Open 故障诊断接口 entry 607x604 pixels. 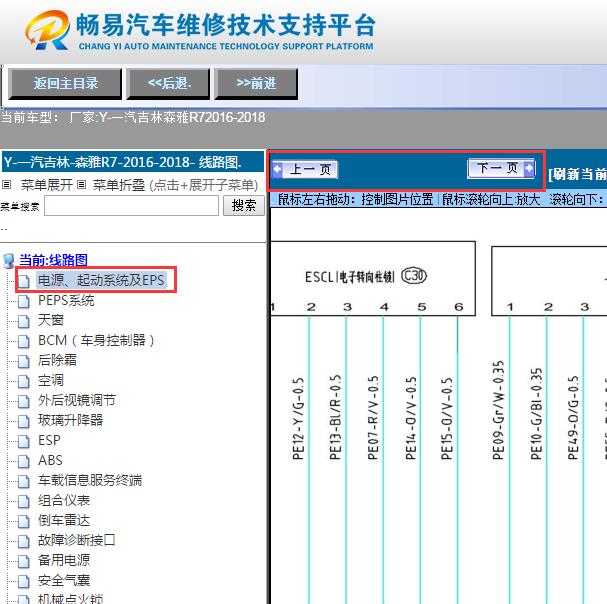77,540
